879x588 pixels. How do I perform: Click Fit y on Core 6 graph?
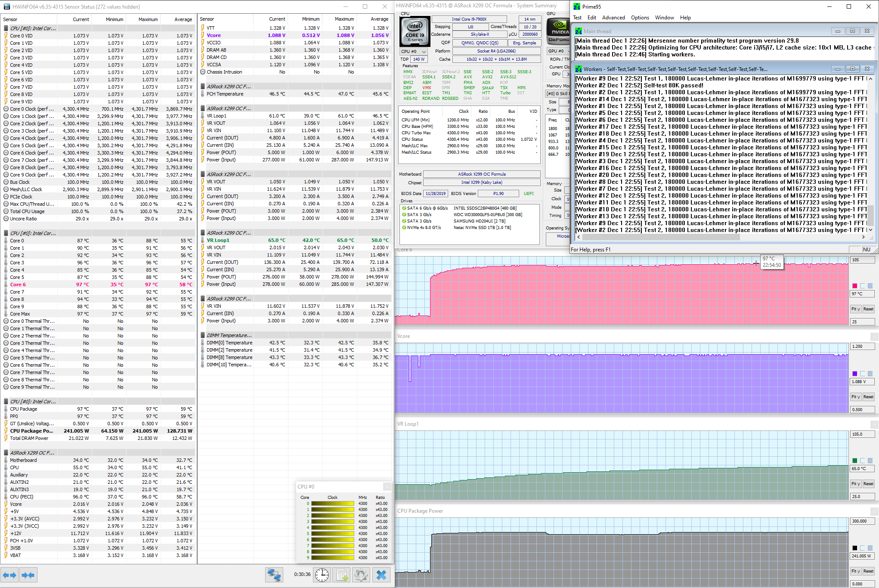[855, 309]
